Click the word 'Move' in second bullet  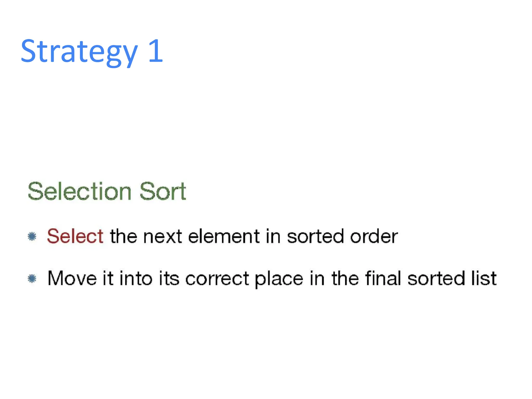[x=72, y=278]
